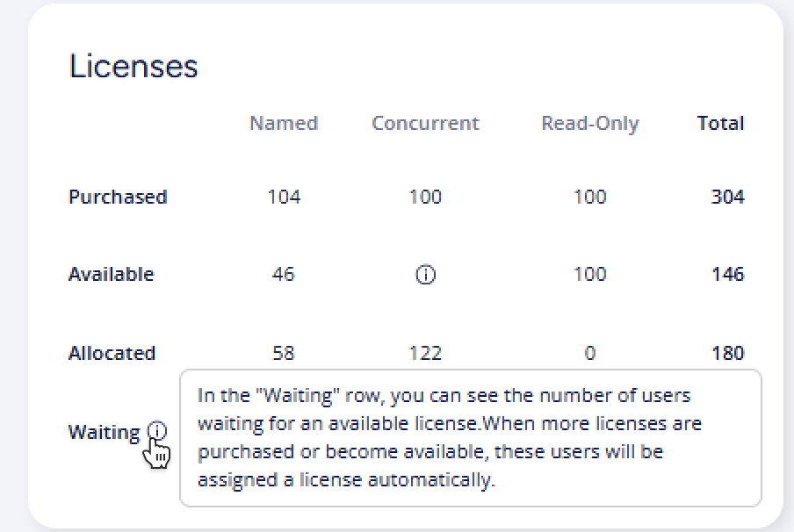Click the total allocated value 180
The width and height of the screenshot is (794, 532).
[727, 353]
